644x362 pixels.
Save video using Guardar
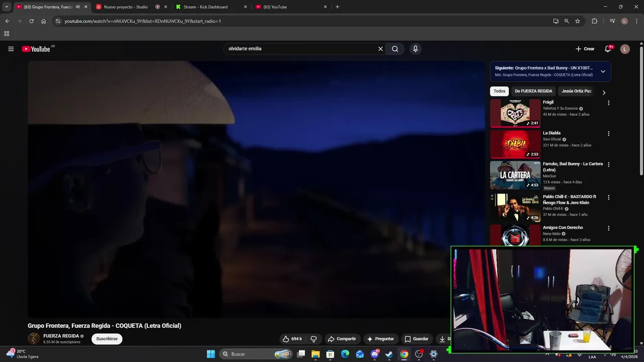(417, 339)
